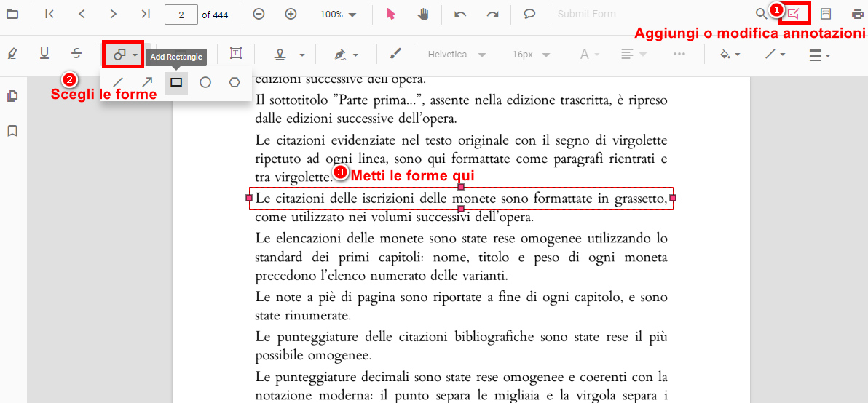This screenshot has height=403, width=868.
Task: Click the Submit Form button
Action: tap(586, 15)
